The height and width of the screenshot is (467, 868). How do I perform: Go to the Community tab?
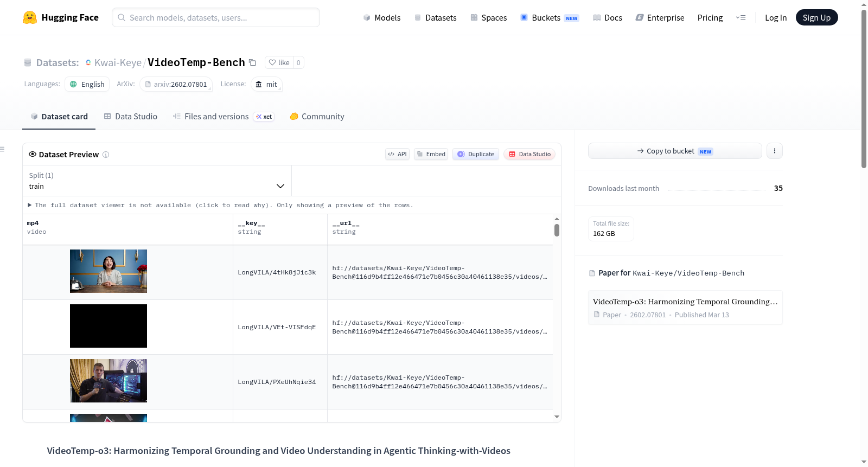317,116
